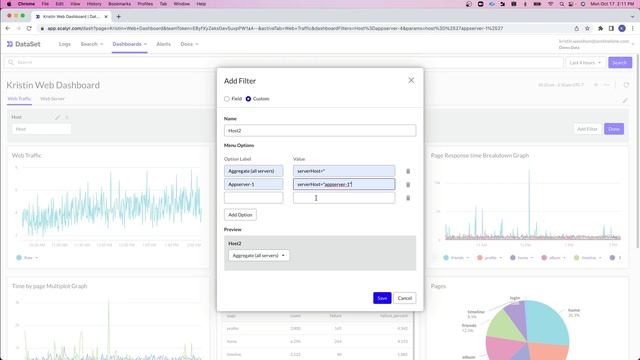Expand the Dashboards navigation menu

(129, 44)
